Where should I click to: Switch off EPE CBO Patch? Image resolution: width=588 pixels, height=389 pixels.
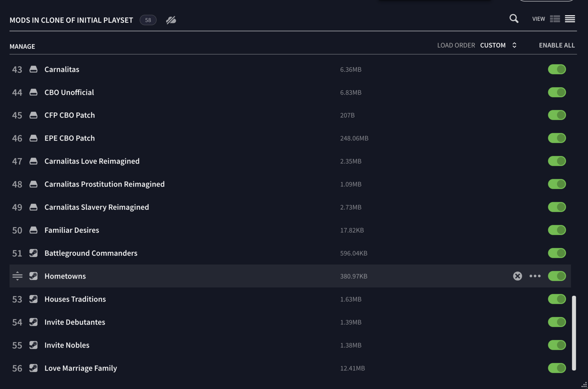click(557, 138)
